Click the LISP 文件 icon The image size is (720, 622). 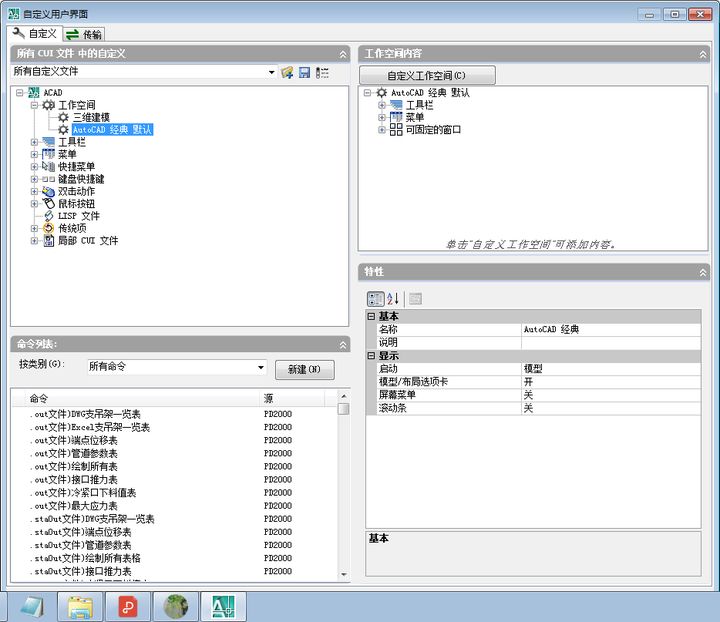pos(49,216)
